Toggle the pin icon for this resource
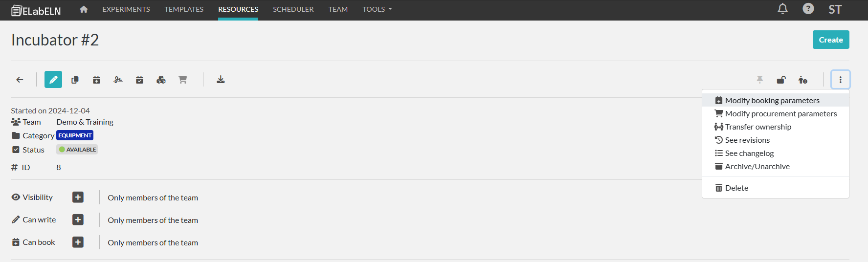 pos(760,80)
